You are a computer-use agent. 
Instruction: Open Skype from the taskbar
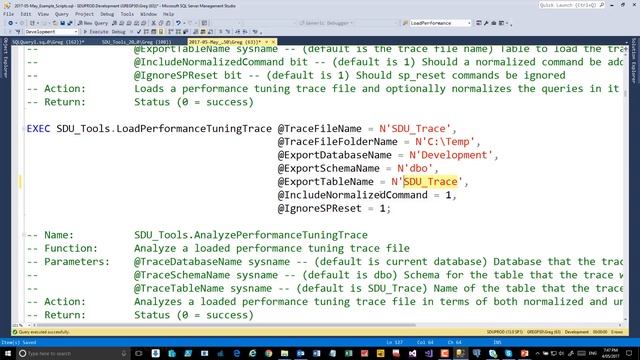point(508,353)
